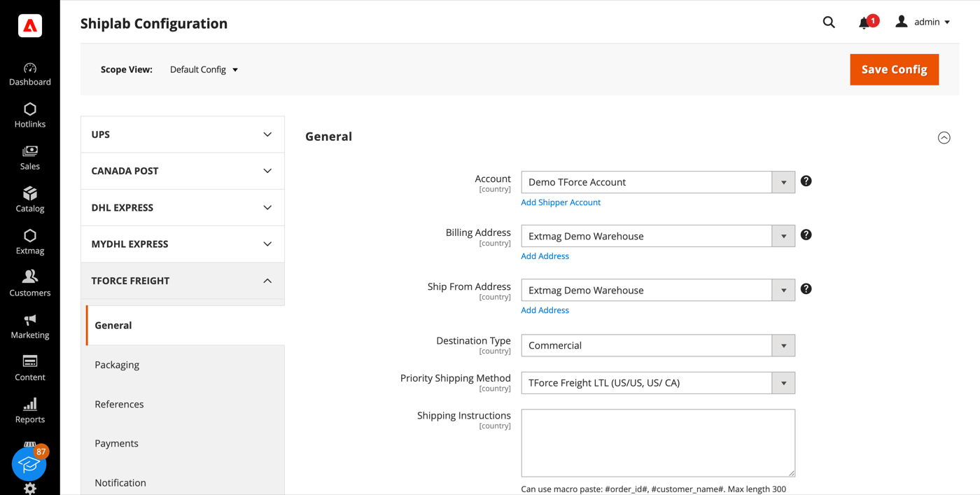Image resolution: width=980 pixels, height=495 pixels.
Task: Open the Customers sidebar menu
Action: coord(30,284)
